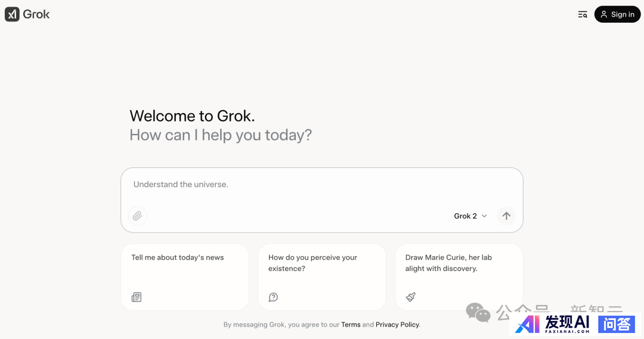Click the Grok wordmark text
Screen dimensions: 644x339
(x=36, y=14)
